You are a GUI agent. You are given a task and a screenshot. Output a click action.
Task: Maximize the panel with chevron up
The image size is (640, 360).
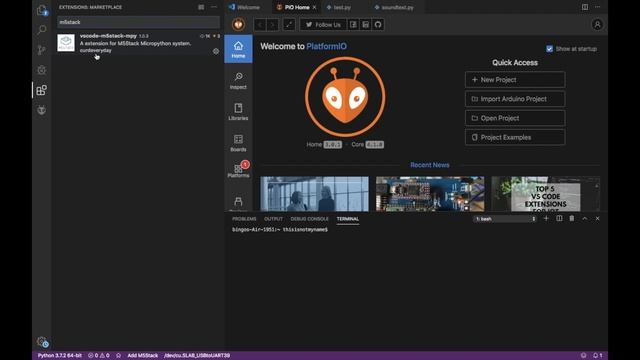point(584,218)
